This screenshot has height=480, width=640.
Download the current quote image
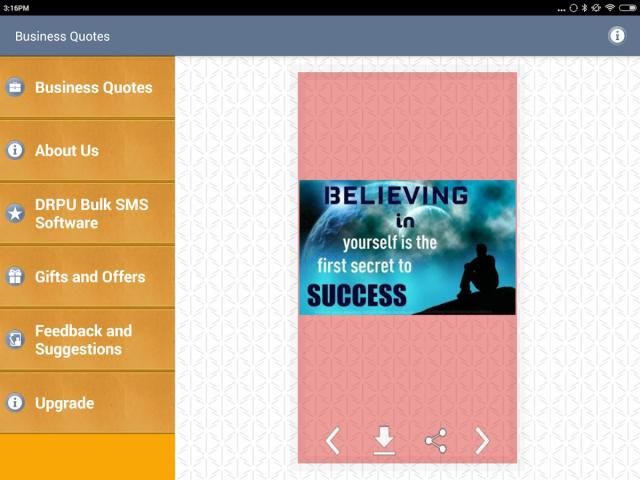(x=384, y=440)
